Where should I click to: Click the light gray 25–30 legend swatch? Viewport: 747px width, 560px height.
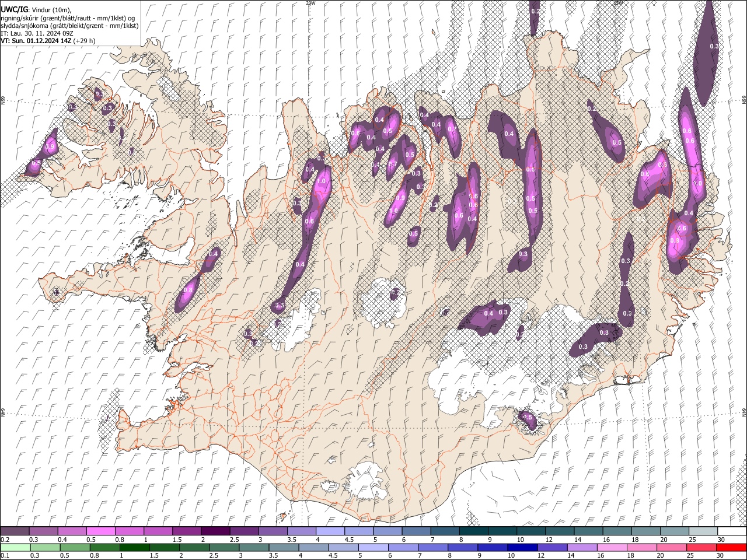point(702,531)
